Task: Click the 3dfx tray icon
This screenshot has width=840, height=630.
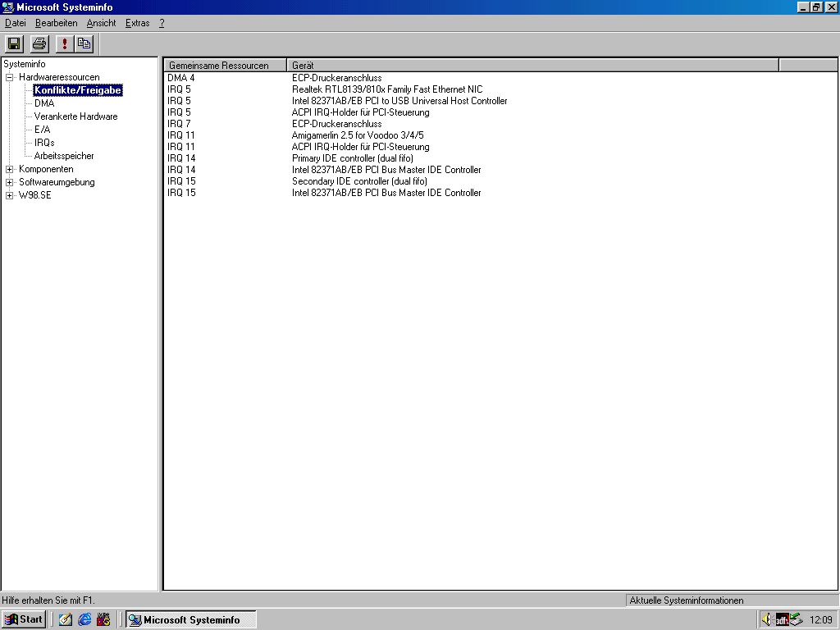Action: pos(782,620)
